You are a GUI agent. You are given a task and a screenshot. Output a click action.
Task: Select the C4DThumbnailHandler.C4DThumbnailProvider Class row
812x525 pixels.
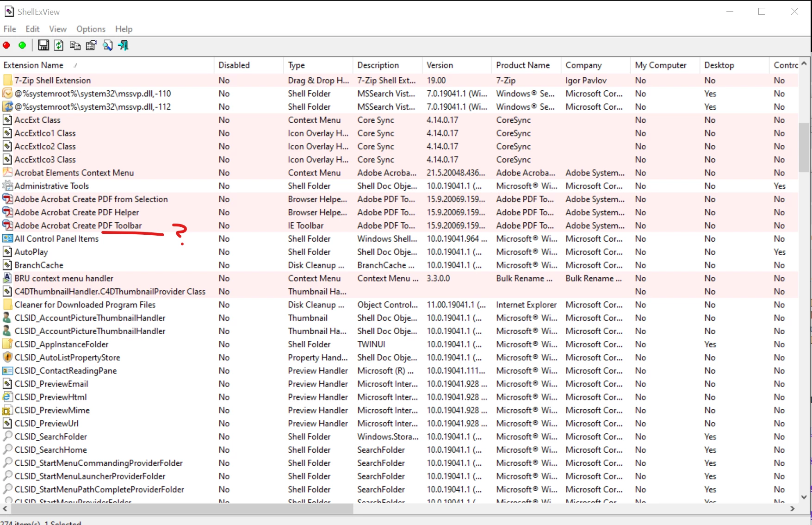click(x=399, y=291)
